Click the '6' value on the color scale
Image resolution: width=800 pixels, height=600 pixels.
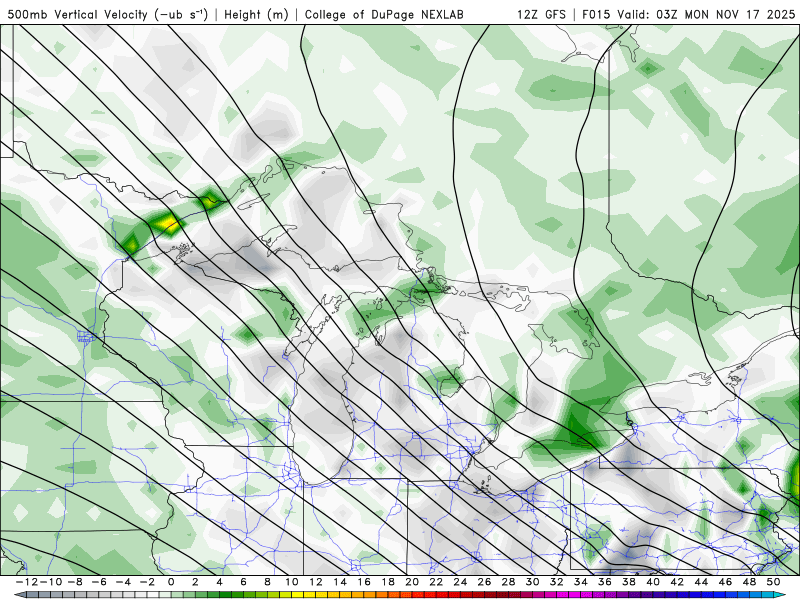pyautogui.click(x=243, y=582)
